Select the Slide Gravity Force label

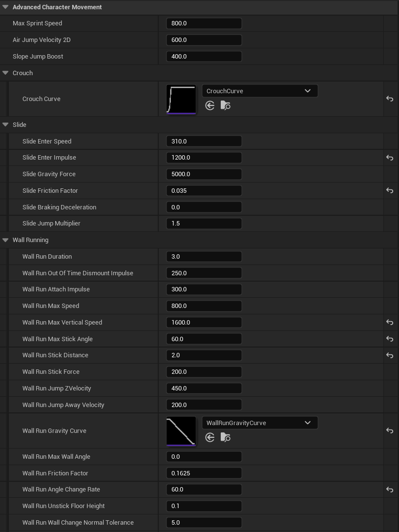[x=49, y=174]
